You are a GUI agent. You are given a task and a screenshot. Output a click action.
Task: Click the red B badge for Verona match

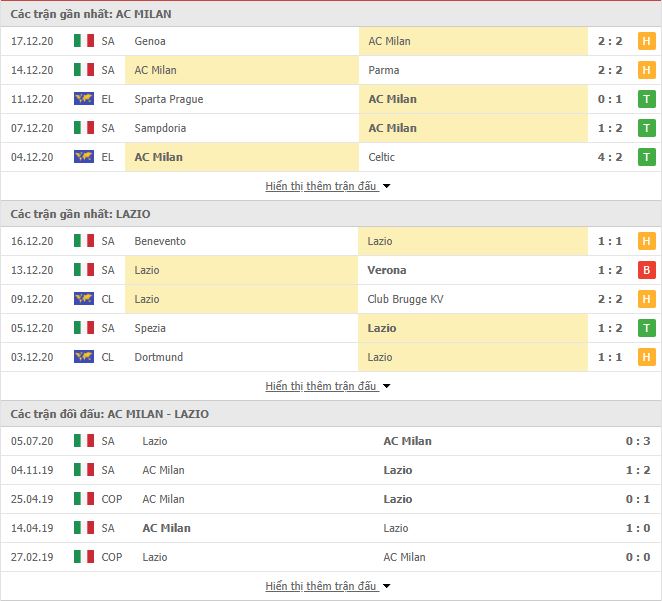646,270
